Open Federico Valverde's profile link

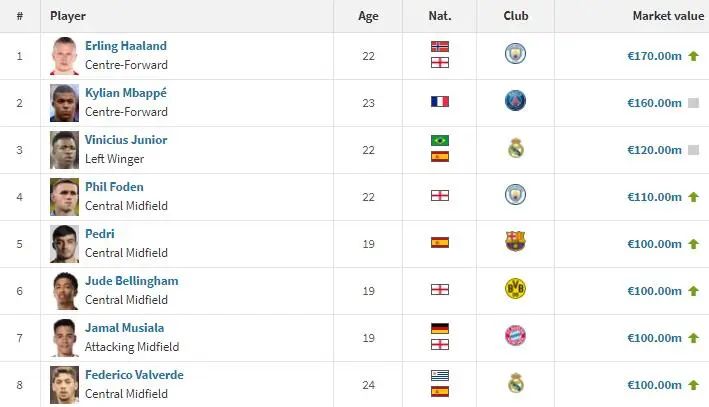click(x=134, y=375)
